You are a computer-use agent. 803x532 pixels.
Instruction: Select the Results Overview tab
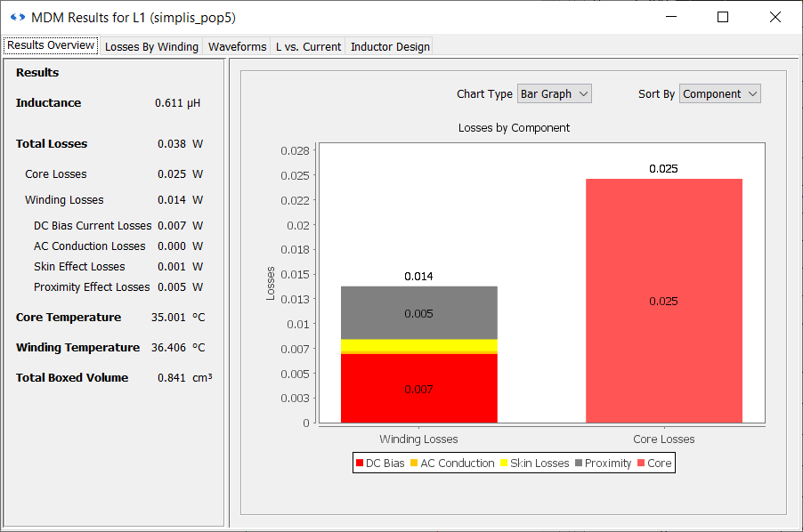click(51, 45)
